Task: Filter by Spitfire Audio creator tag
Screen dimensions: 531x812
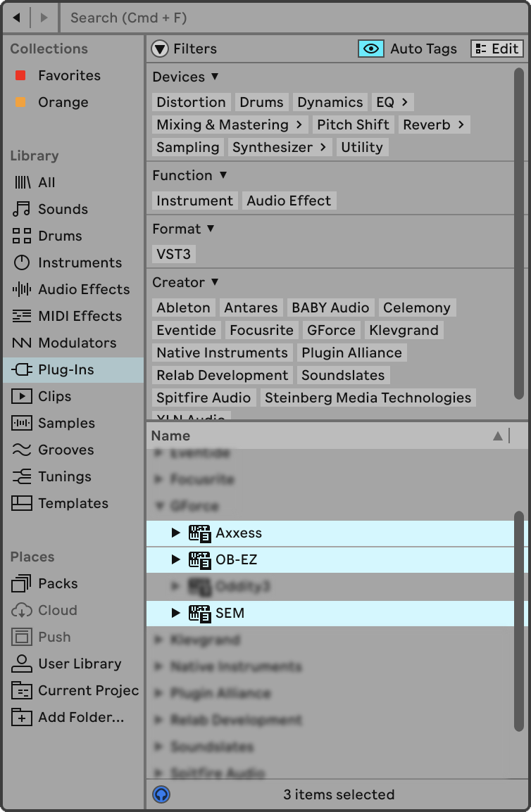Action: [204, 398]
